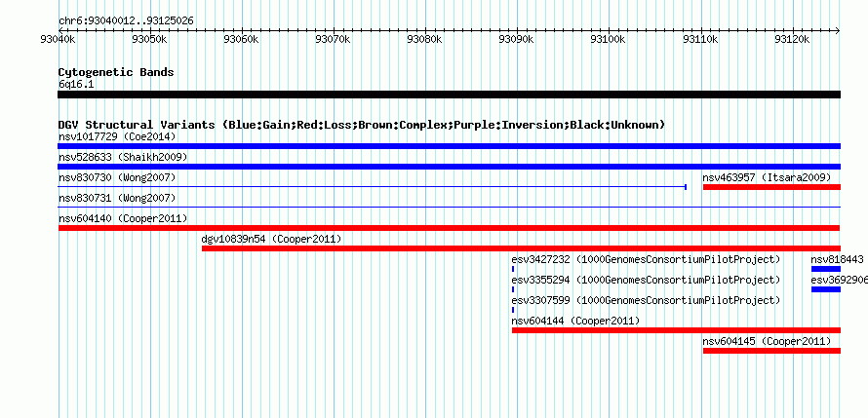Click the 93110k ruler tick label
Image resolution: width=868 pixels, height=418 pixels.
click(701, 40)
